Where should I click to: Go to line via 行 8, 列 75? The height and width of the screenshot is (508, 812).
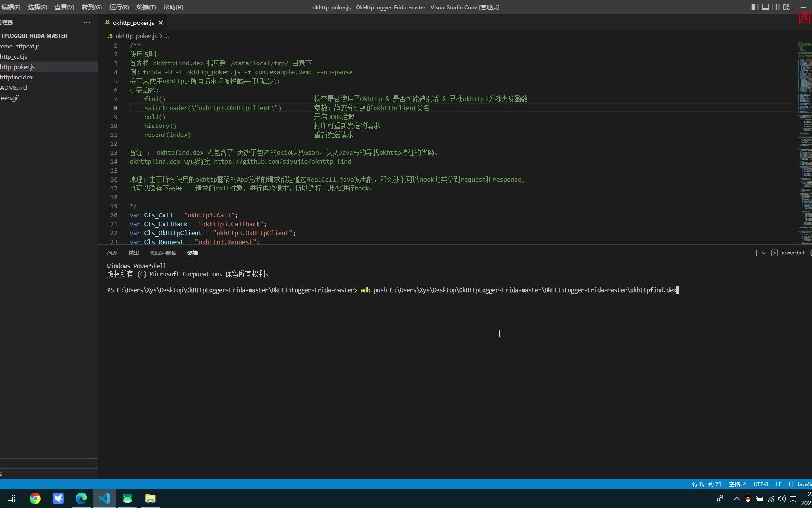pyautogui.click(x=706, y=484)
